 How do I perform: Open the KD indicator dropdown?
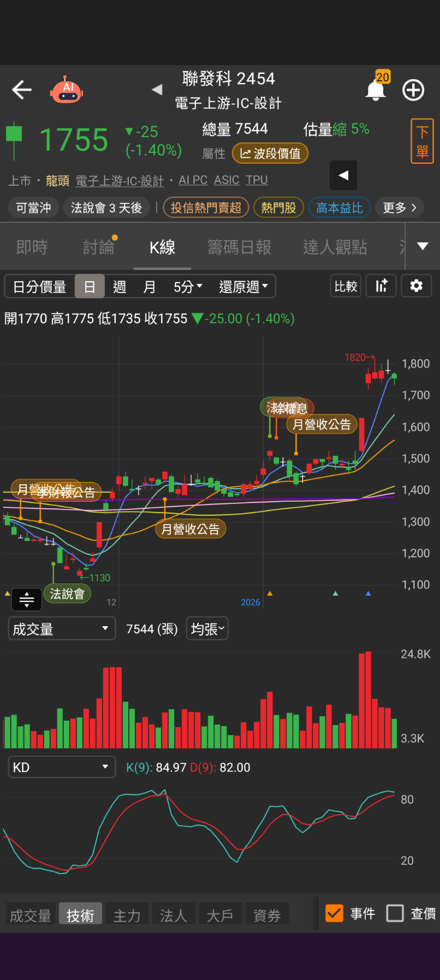click(x=62, y=767)
